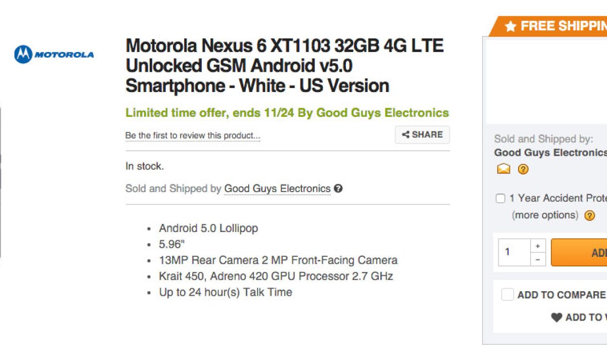Open Good Guys Electronics seller link
This screenshot has height=364, width=607.
[277, 189]
